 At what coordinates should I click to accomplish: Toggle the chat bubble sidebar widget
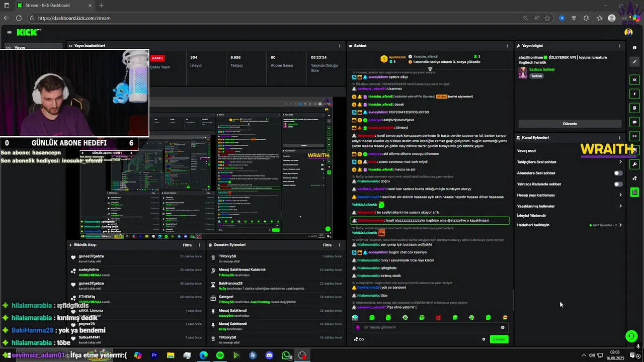[634, 122]
